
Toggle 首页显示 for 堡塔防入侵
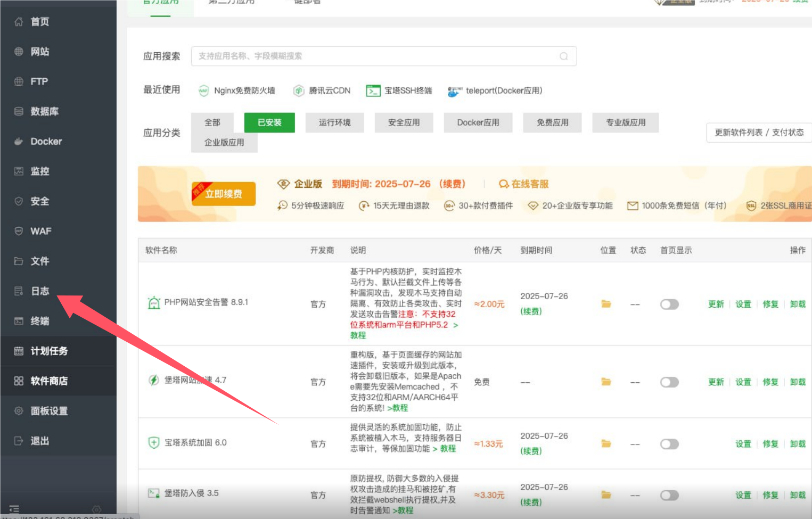pyautogui.click(x=669, y=496)
